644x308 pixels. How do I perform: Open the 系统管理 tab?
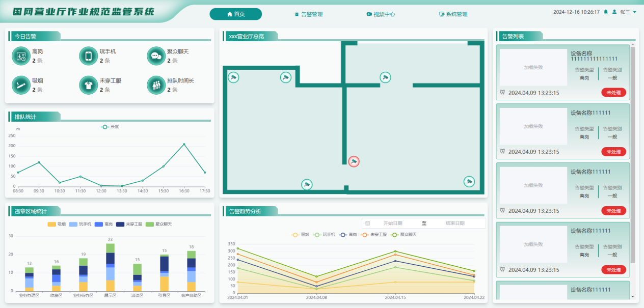(x=453, y=14)
